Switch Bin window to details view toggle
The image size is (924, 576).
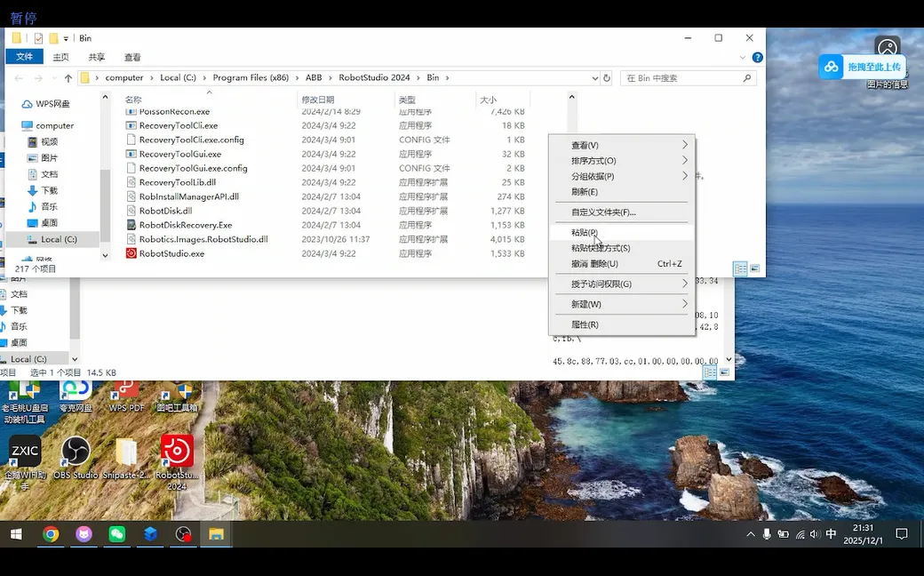click(x=740, y=268)
